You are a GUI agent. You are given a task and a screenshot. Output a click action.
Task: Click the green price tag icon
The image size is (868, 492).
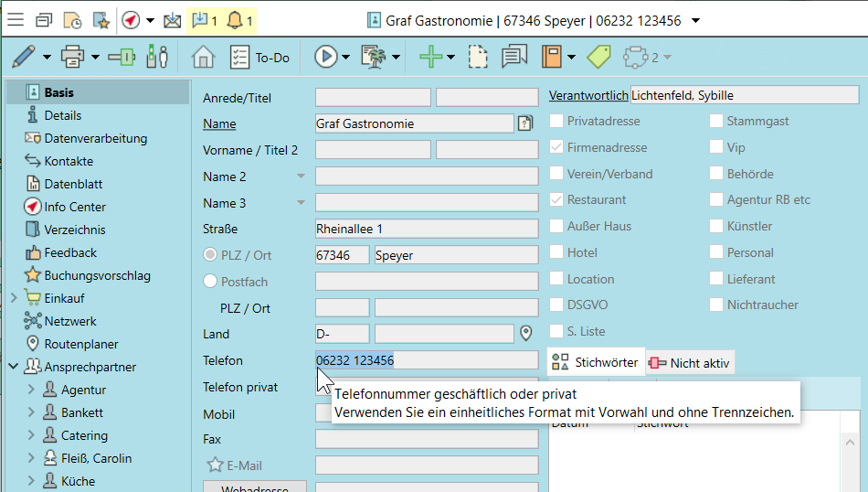pos(598,57)
